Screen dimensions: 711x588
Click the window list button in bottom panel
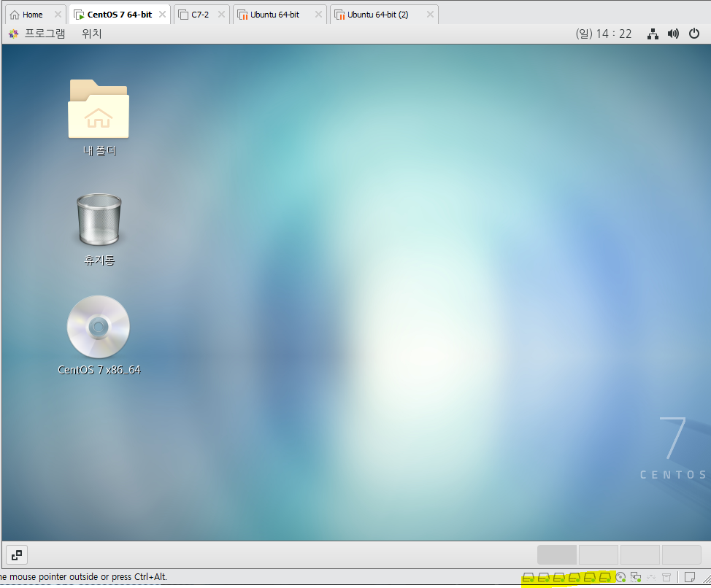click(17, 555)
